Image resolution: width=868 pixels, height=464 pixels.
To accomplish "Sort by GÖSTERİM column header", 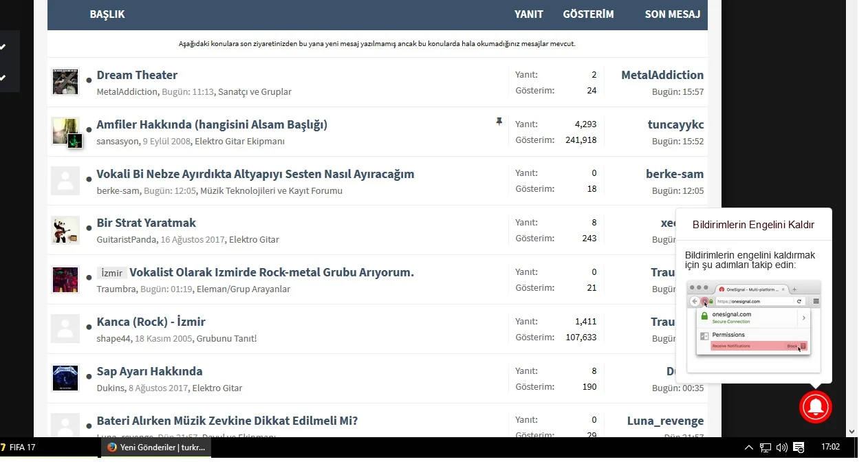I will [588, 14].
